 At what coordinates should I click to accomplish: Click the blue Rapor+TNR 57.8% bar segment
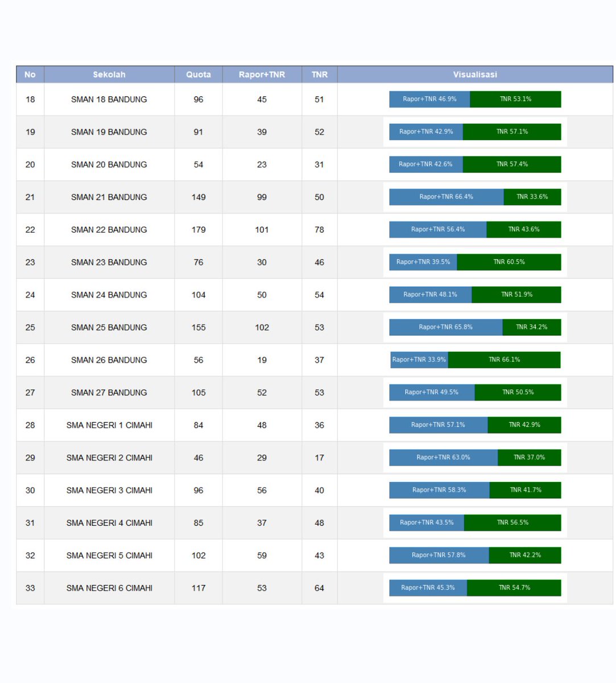(x=439, y=555)
